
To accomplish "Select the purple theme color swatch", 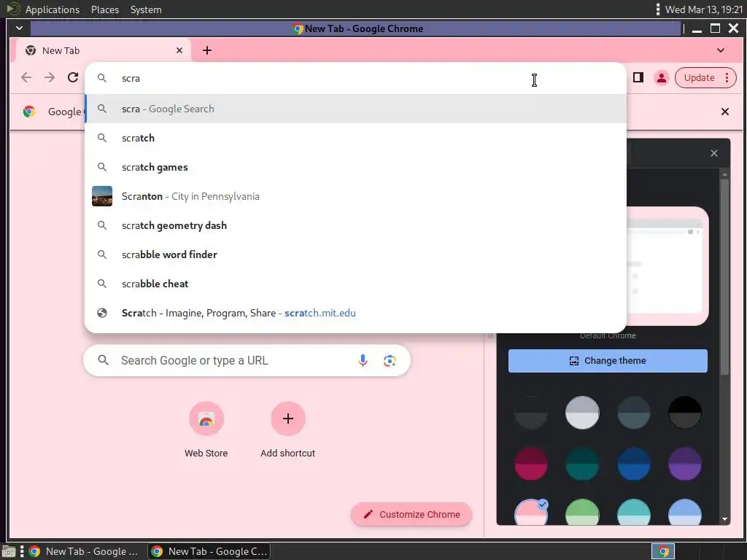I will tap(684, 464).
